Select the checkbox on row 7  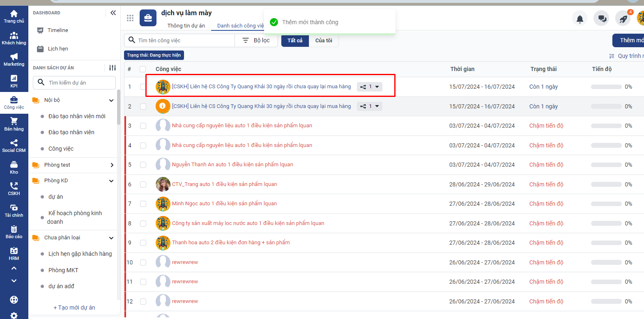click(143, 204)
